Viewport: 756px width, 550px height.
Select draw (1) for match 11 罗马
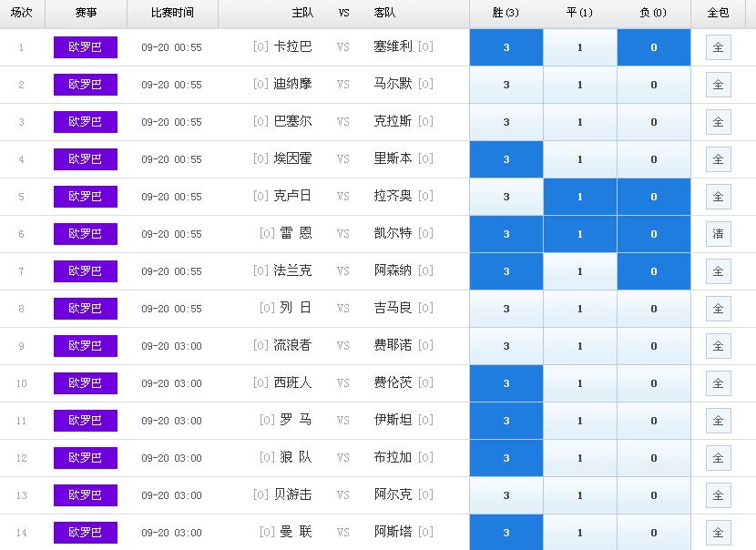point(580,421)
